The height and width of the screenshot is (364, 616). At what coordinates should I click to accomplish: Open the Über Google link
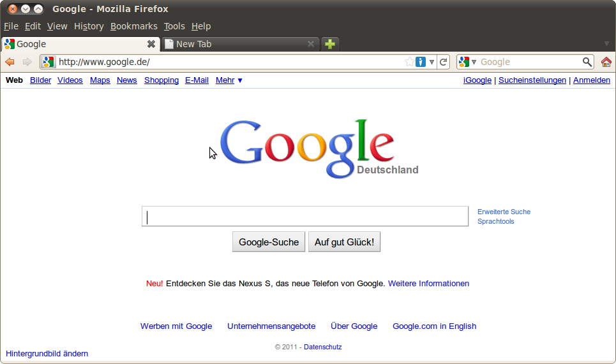click(x=354, y=326)
